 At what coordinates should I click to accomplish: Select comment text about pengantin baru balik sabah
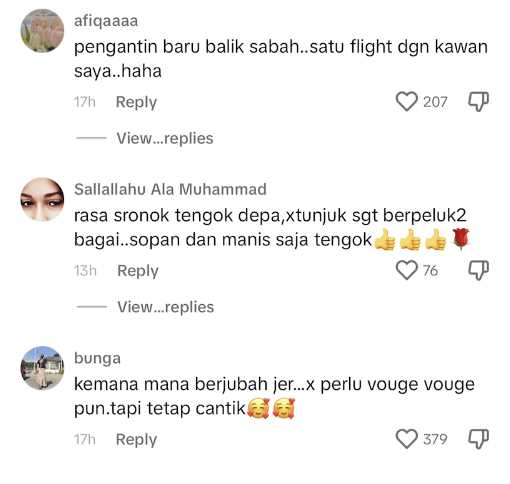(281, 59)
